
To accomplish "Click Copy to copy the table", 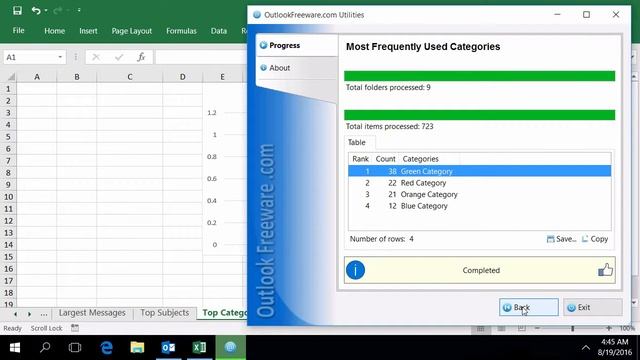I will click(595, 239).
